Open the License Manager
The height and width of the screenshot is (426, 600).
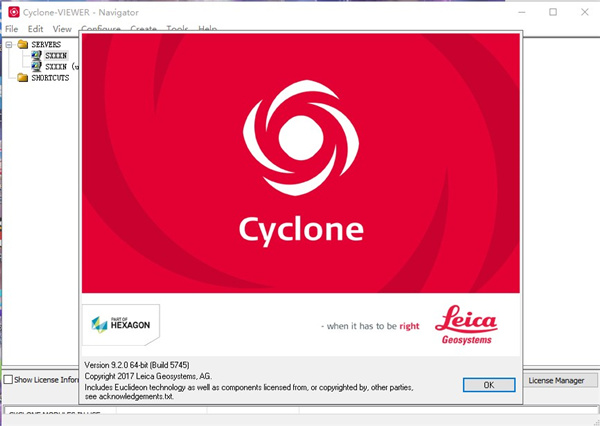tap(556, 380)
